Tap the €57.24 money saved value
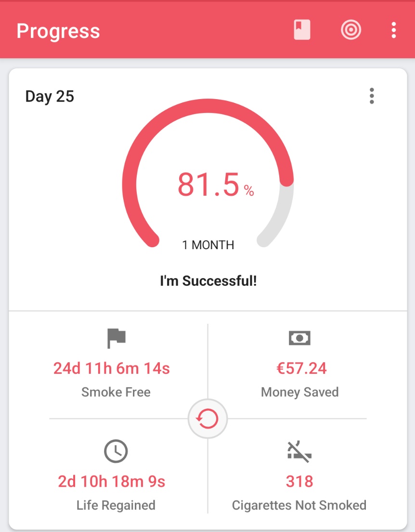Image resolution: width=415 pixels, height=532 pixels. (x=301, y=368)
